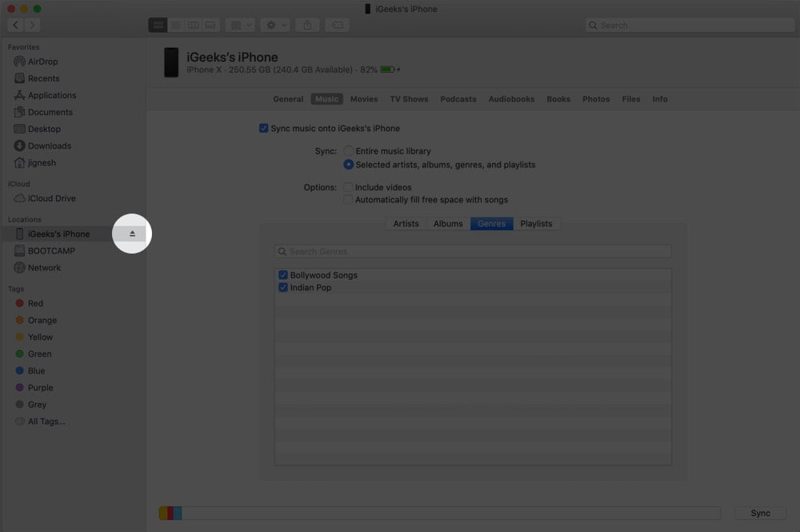
Task: Open the Photos tab
Action: pos(596,99)
